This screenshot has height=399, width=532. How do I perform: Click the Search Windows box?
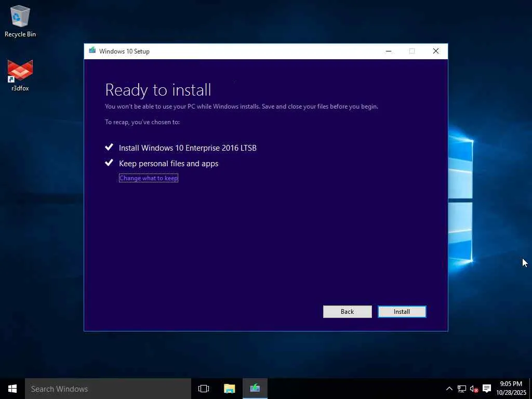click(108, 389)
